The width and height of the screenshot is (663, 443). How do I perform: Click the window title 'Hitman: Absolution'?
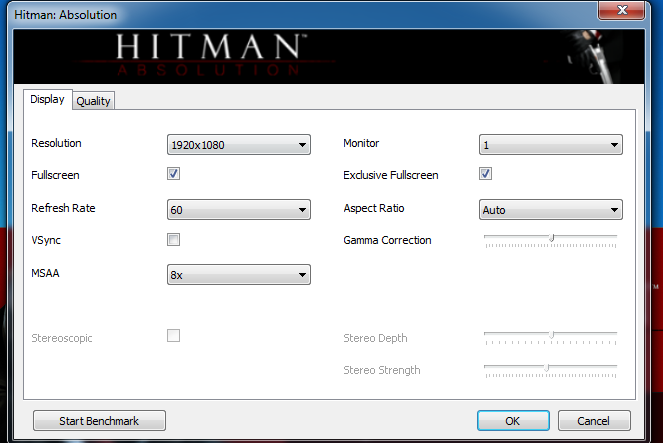[x=66, y=15]
